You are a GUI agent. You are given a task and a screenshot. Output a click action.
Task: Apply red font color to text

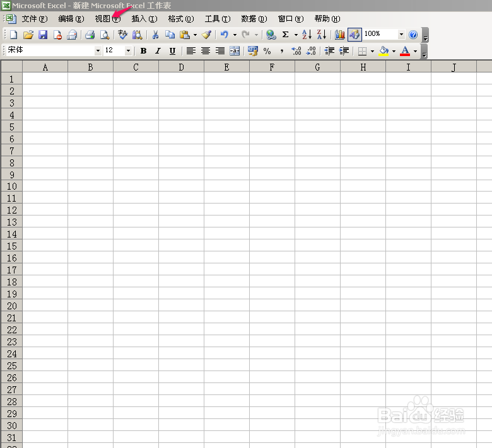pos(405,51)
